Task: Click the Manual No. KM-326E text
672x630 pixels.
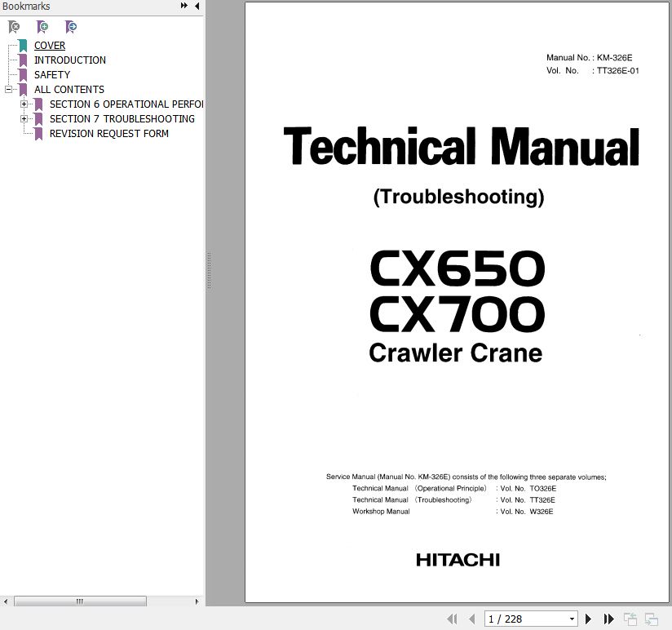Action: (590, 57)
